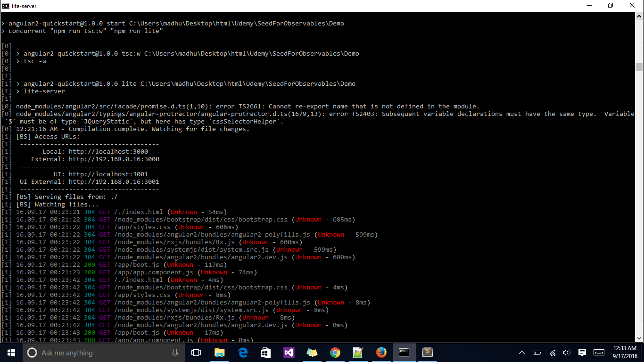Open File Explorer from the taskbar

(219, 353)
